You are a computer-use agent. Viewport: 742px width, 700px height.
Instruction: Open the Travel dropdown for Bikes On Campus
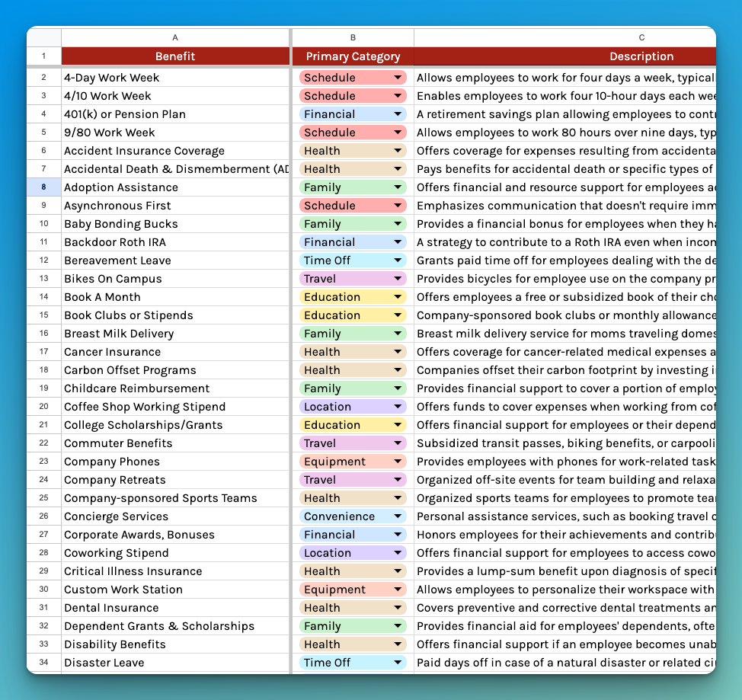click(x=398, y=279)
